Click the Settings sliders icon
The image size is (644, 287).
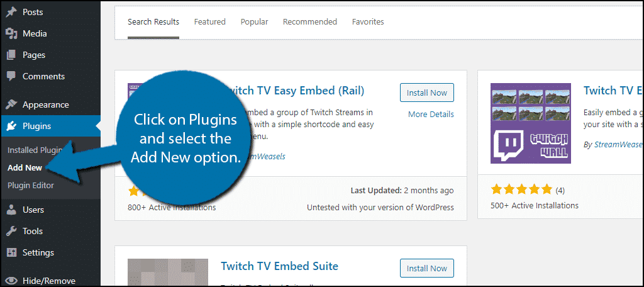11,252
